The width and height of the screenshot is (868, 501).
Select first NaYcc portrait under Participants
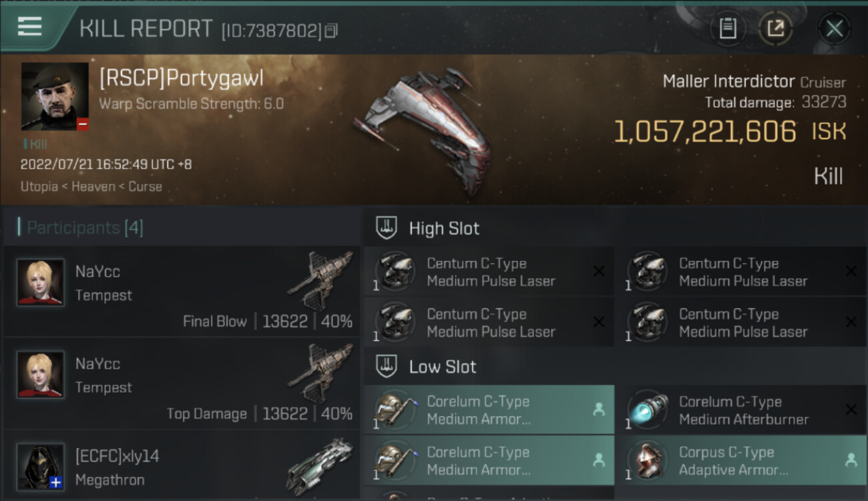click(x=41, y=283)
